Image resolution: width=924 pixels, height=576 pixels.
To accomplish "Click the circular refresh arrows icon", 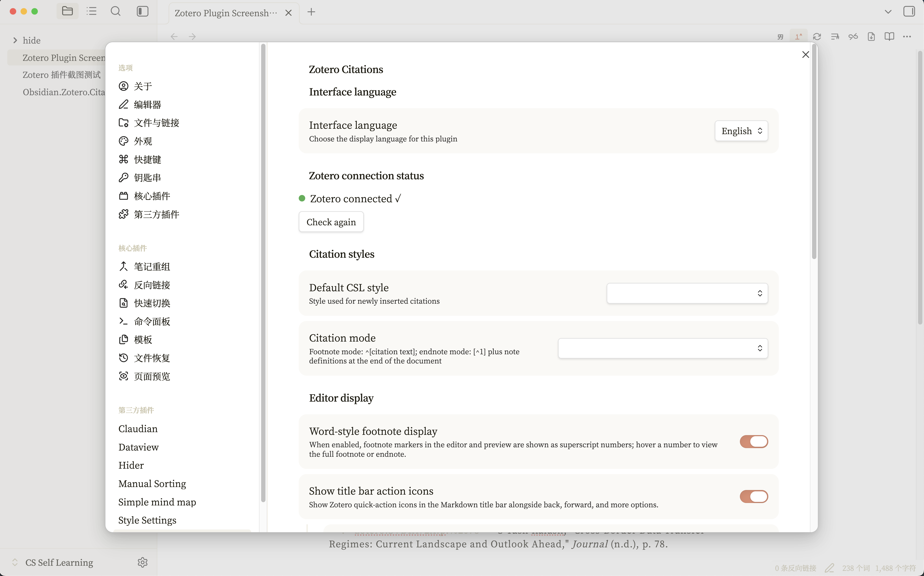I will [817, 37].
